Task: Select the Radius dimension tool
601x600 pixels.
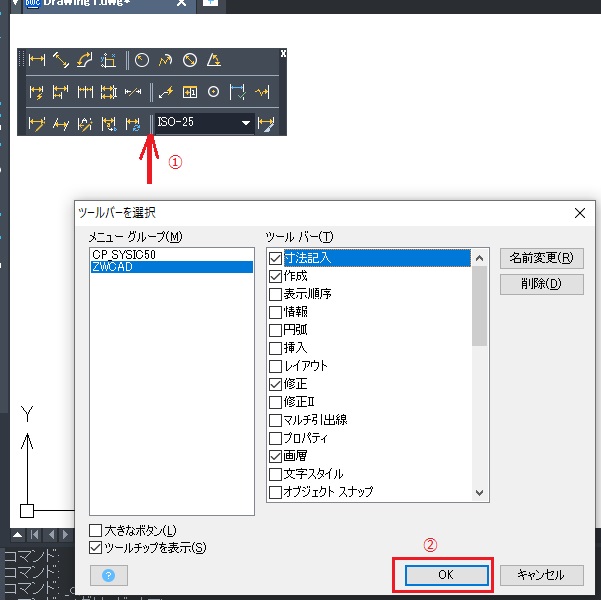Action: point(142,60)
